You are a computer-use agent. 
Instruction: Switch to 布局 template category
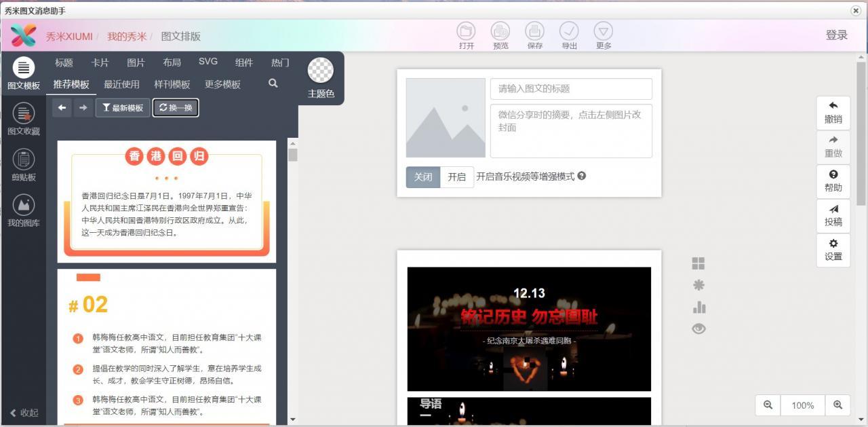coord(172,62)
